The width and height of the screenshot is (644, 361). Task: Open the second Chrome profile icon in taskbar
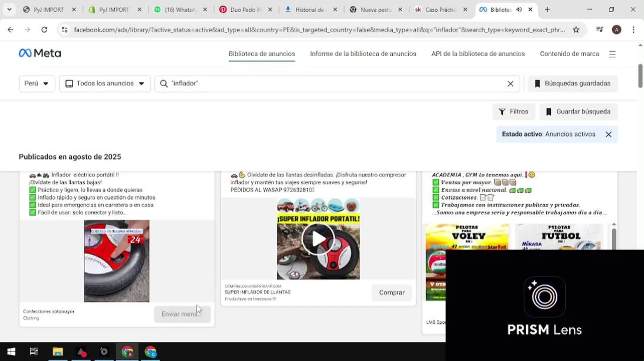click(150, 352)
